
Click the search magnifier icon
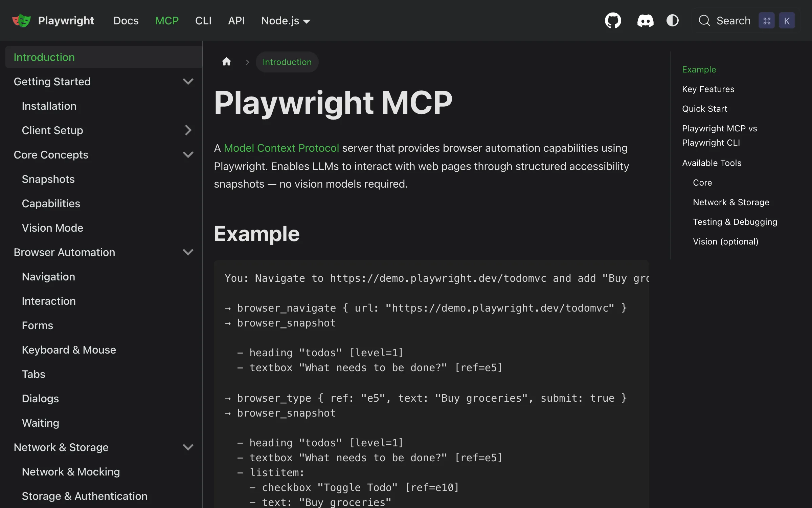[x=704, y=21]
